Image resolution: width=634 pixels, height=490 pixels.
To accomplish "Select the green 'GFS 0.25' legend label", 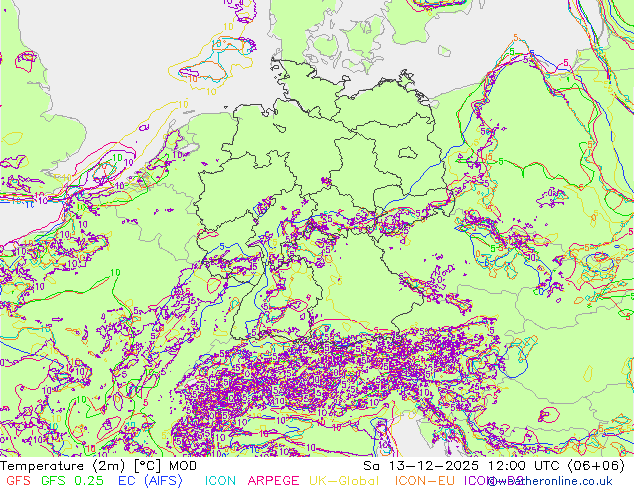I will (72, 481).
